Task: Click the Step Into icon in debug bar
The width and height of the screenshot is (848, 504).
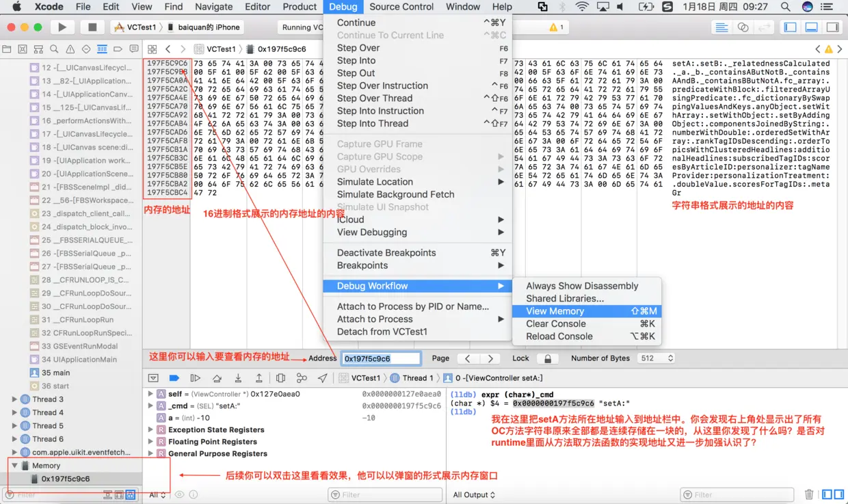Action: 238,378
